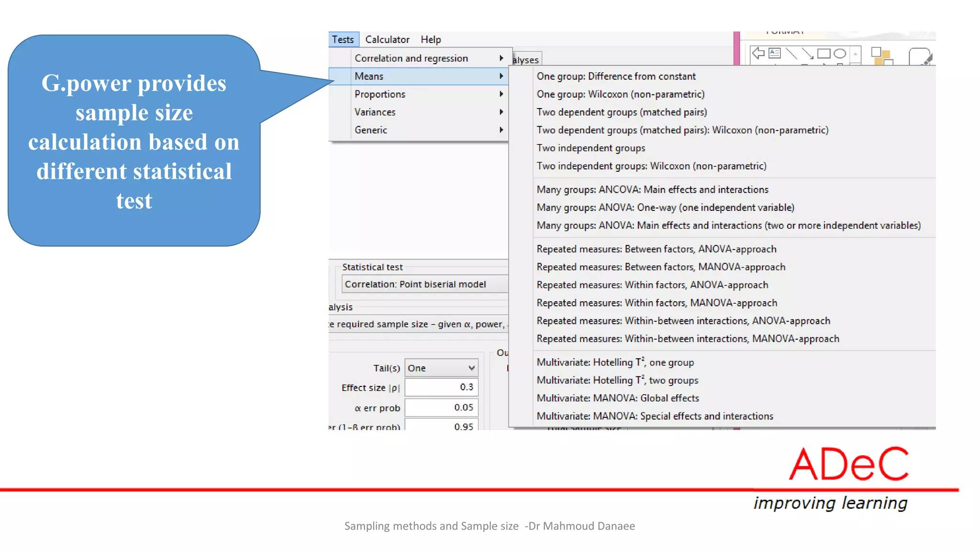The width and height of the screenshot is (980, 551).
Task: Click the α err prob input field
Action: 441,408
